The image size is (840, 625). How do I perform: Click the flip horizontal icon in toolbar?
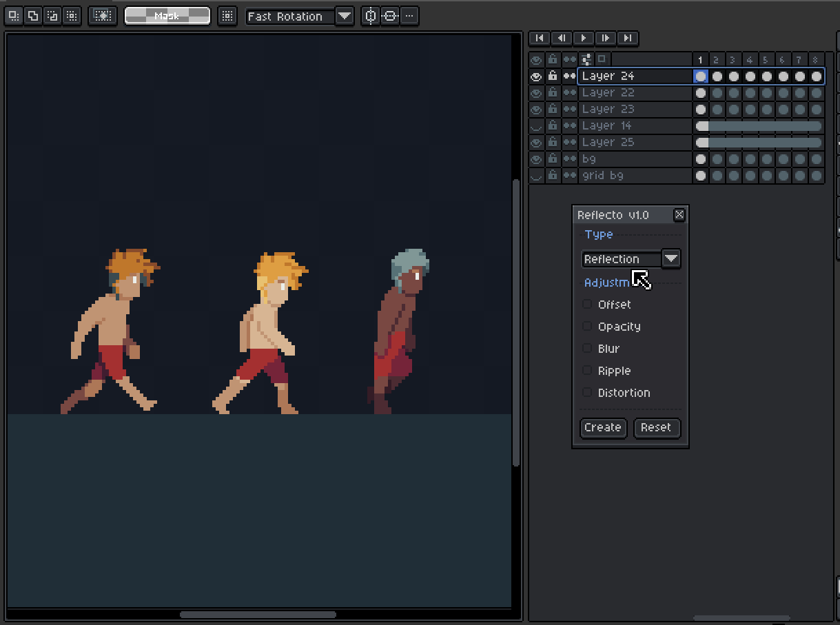(x=371, y=16)
